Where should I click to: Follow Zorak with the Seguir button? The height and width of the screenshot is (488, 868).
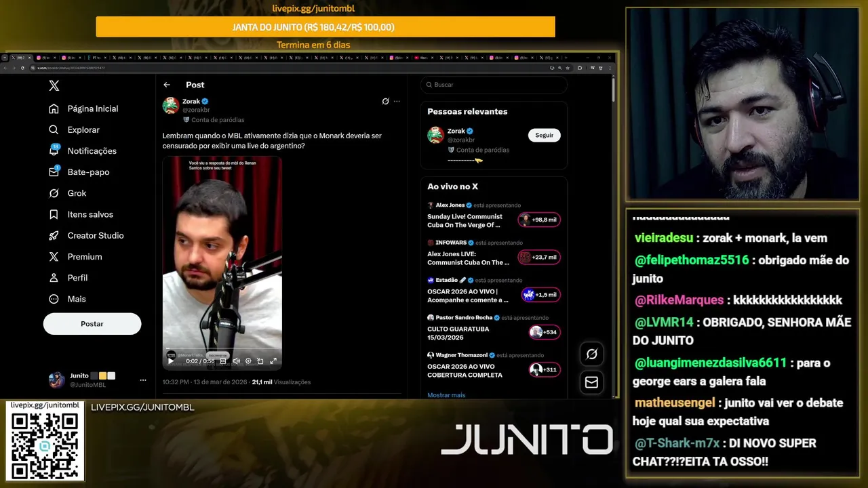545,136
